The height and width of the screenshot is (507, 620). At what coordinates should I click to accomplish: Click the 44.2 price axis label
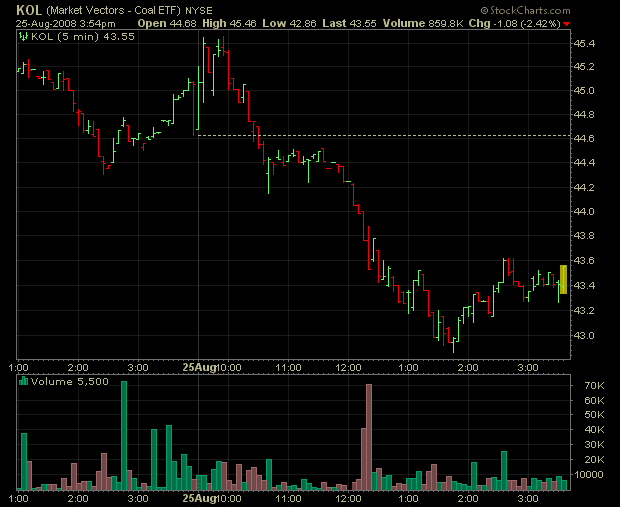(584, 187)
